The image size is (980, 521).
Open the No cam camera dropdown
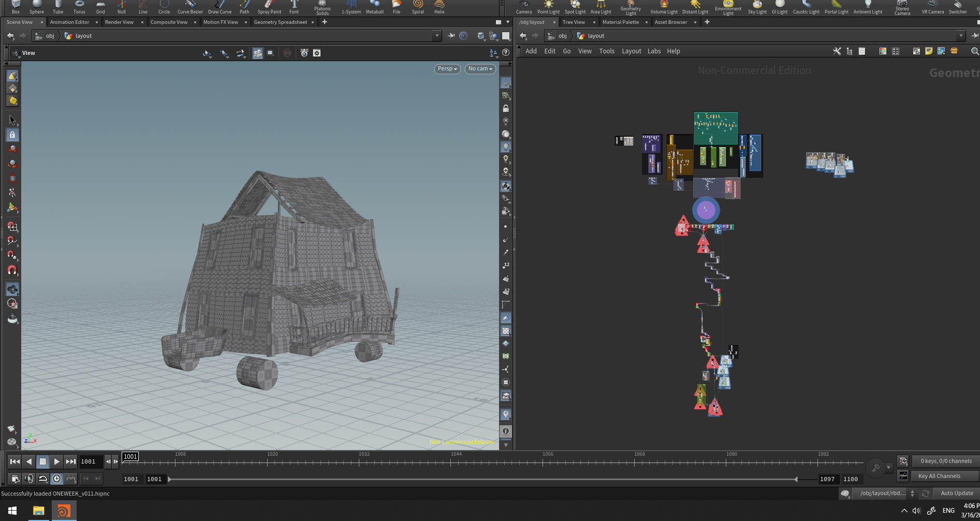point(480,69)
